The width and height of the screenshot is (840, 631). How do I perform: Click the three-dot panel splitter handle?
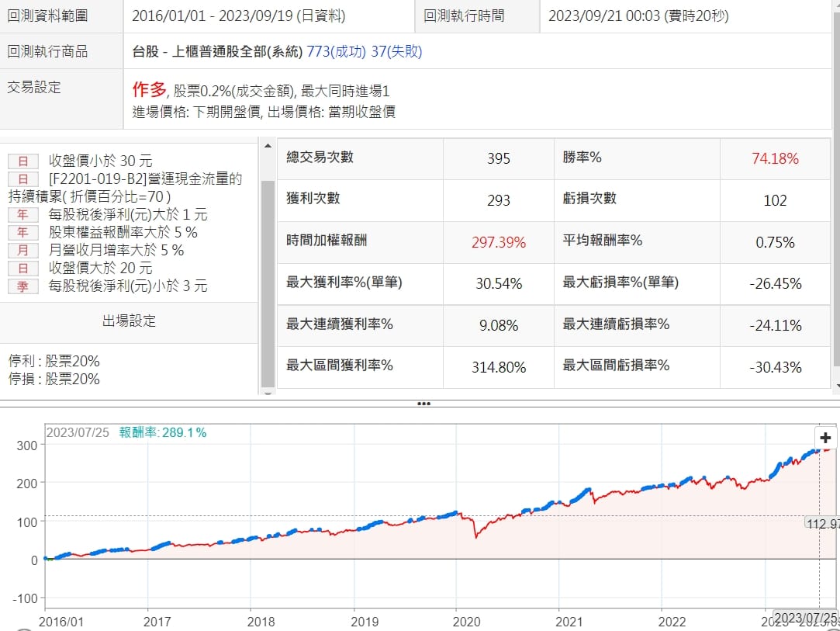tap(423, 404)
